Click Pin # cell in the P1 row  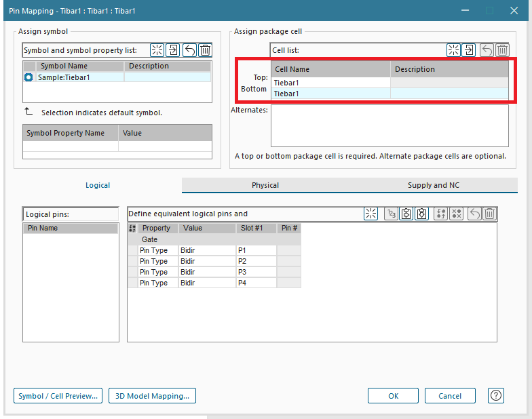tap(289, 250)
